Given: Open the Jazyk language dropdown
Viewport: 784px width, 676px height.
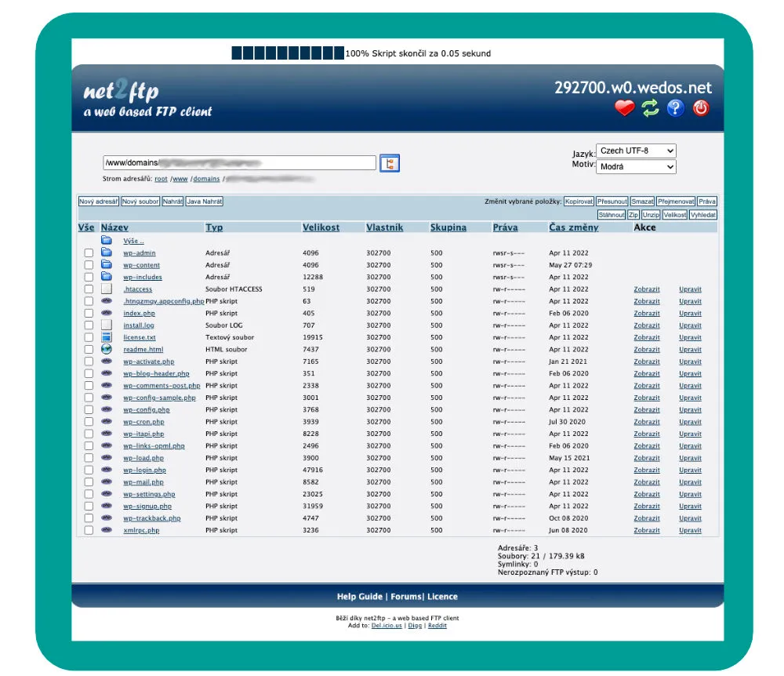Looking at the screenshot, I should (636, 151).
